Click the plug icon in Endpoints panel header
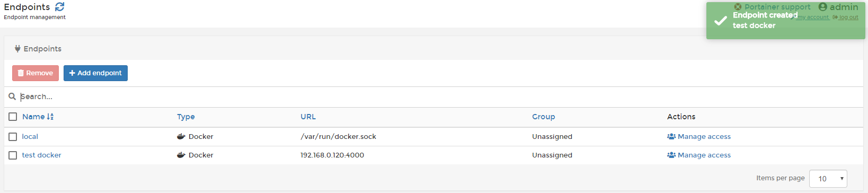 pos(17,49)
